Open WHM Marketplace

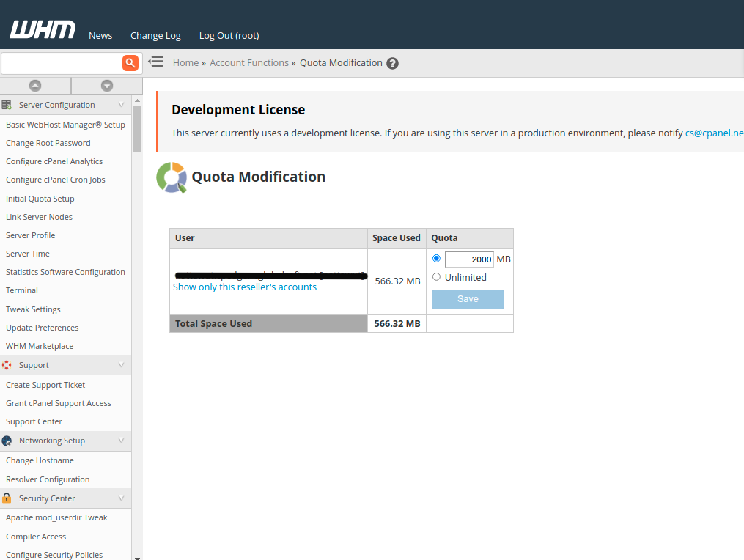click(x=40, y=346)
